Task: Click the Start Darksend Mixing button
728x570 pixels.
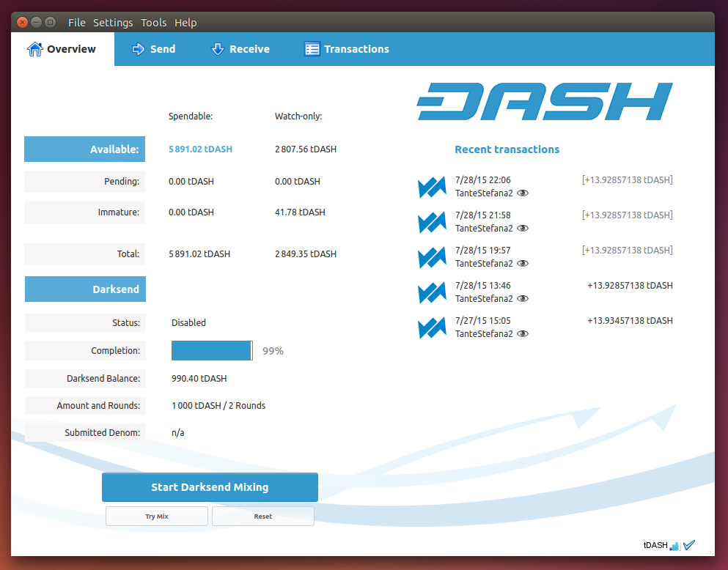Action: click(x=210, y=487)
